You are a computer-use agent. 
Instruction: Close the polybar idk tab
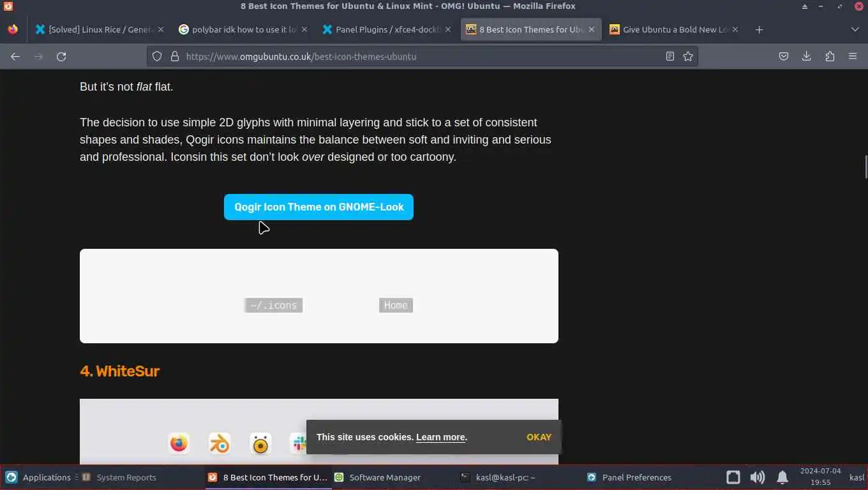[x=304, y=29]
